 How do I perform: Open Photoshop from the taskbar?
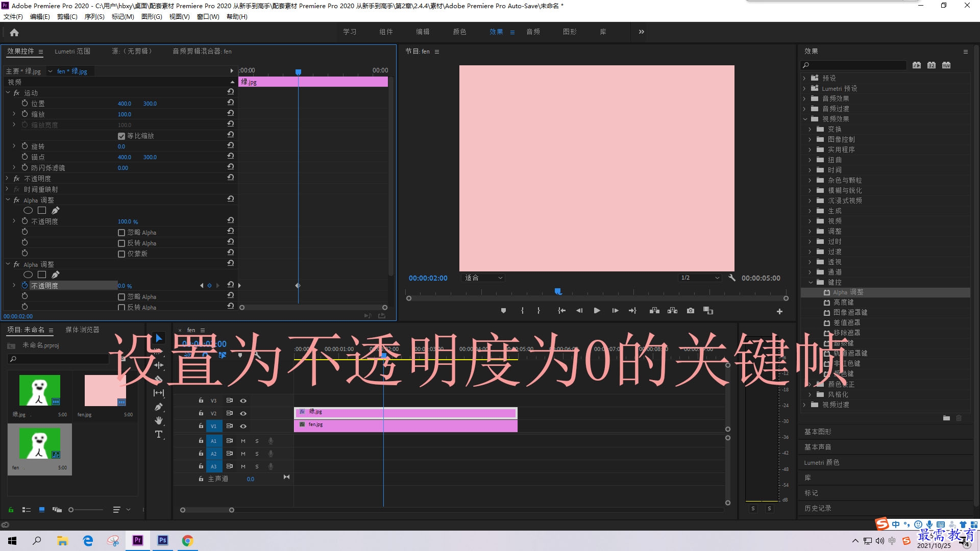tap(163, 540)
